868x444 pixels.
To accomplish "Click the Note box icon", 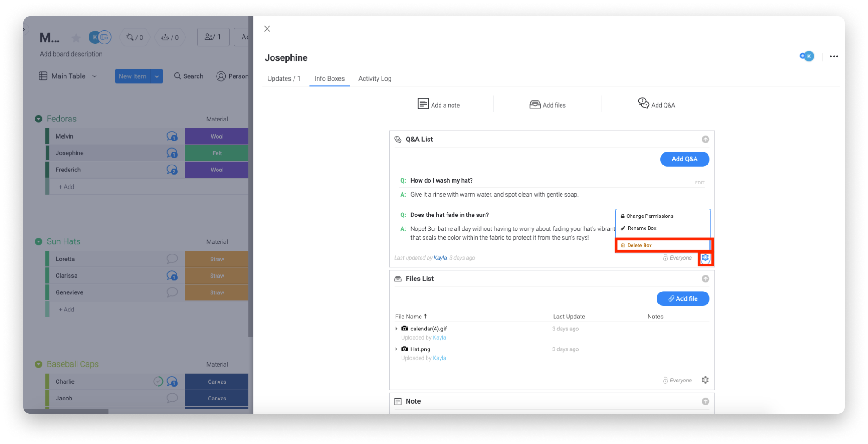I will pyautogui.click(x=397, y=401).
